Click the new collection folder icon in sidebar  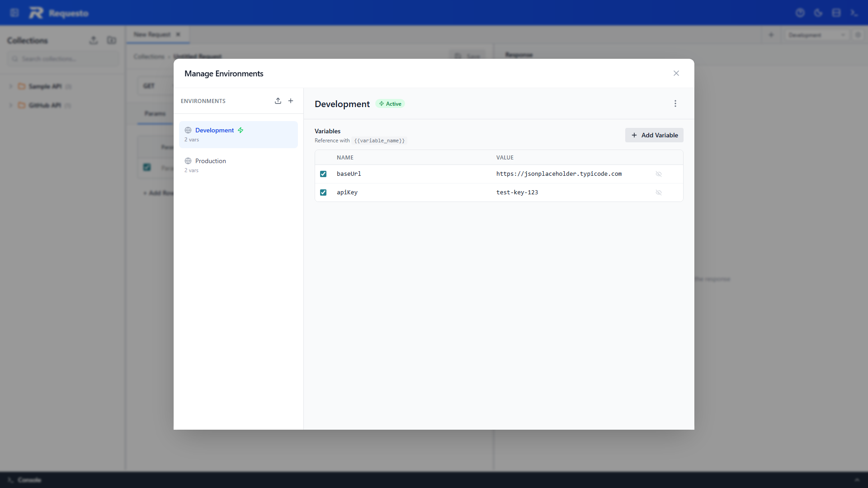[x=111, y=40]
